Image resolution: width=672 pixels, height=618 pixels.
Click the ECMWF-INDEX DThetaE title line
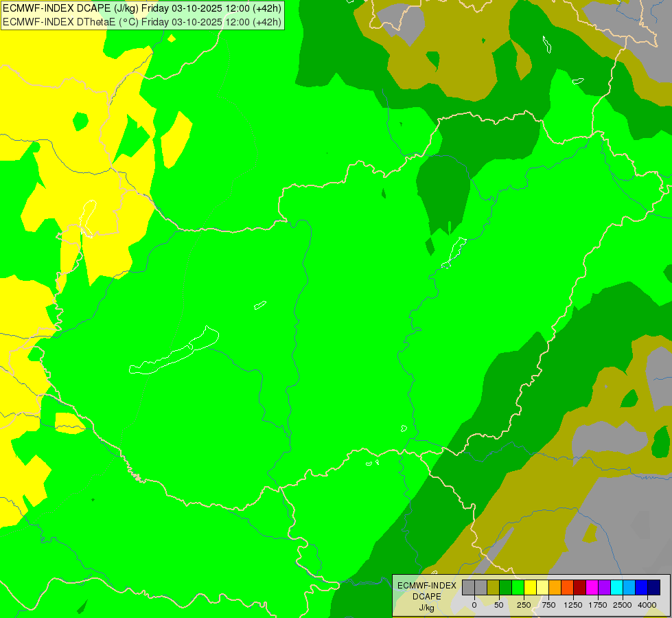tap(142, 21)
